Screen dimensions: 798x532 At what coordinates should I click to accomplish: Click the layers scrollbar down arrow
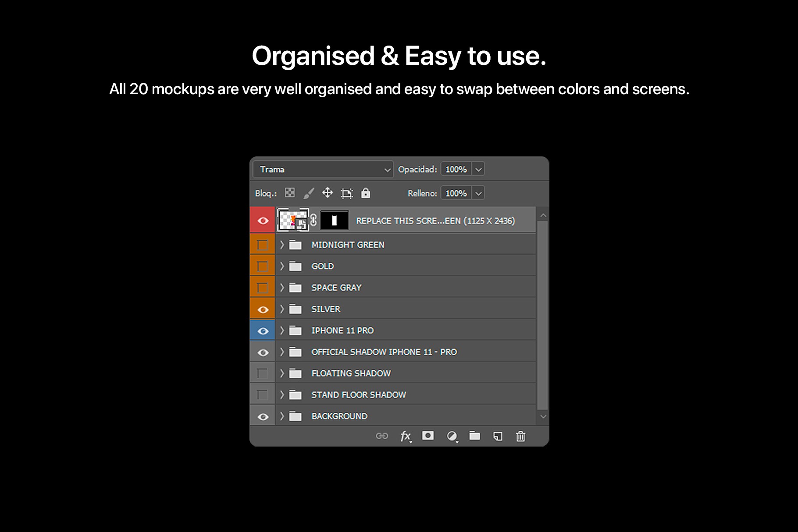point(543,417)
